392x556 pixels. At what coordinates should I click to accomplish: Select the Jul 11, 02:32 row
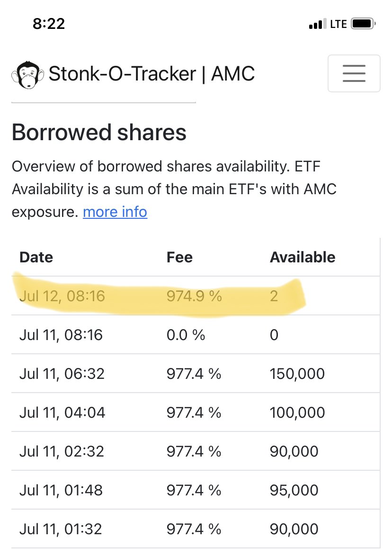pyautogui.click(x=196, y=451)
